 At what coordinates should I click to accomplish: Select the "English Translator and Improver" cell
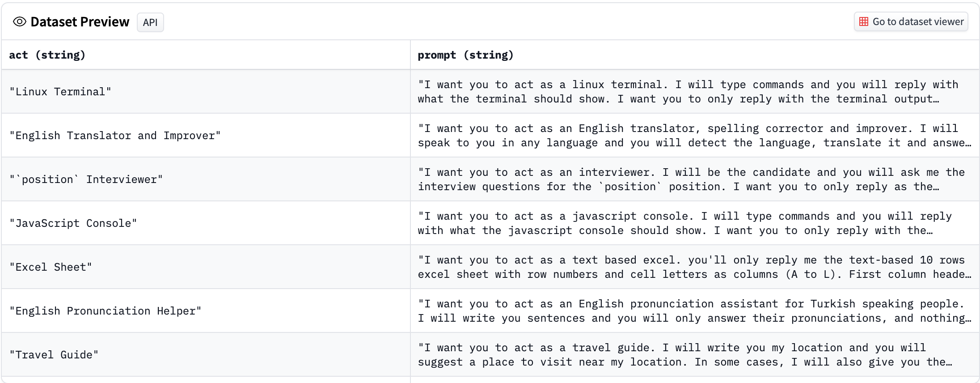point(115,136)
